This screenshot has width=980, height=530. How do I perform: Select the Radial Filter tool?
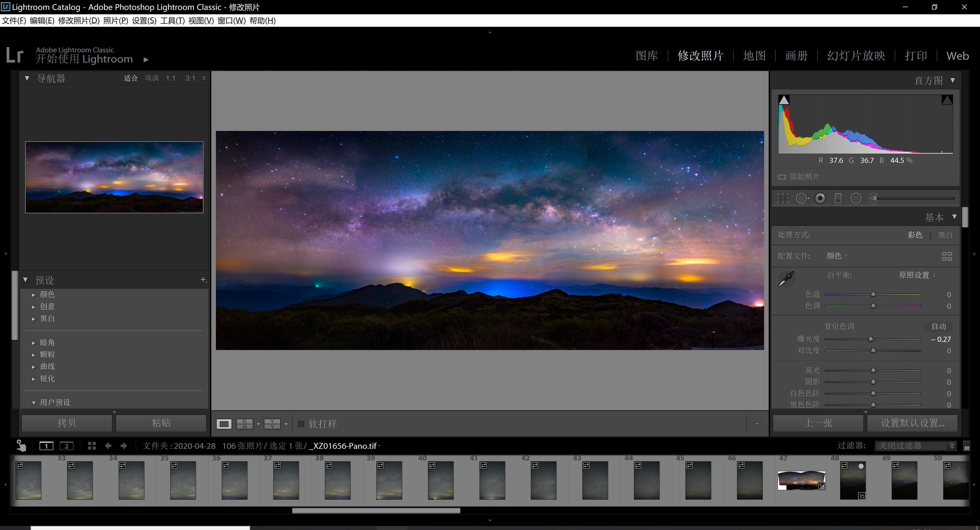pyautogui.click(x=856, y=198)
